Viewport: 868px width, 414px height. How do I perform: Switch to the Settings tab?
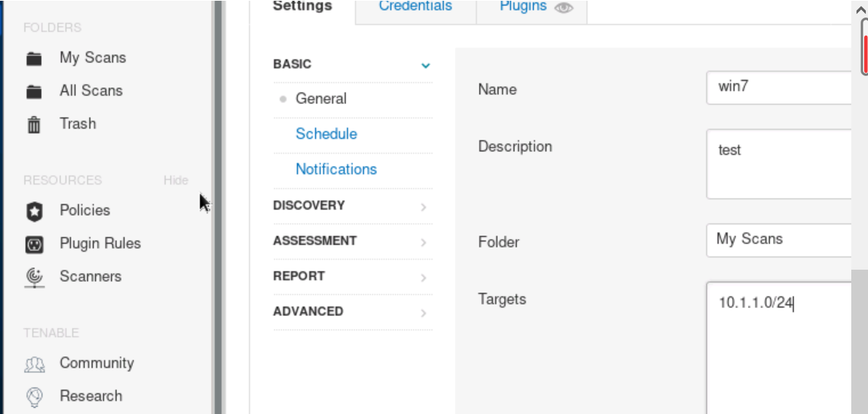click(x=302, y=7)
